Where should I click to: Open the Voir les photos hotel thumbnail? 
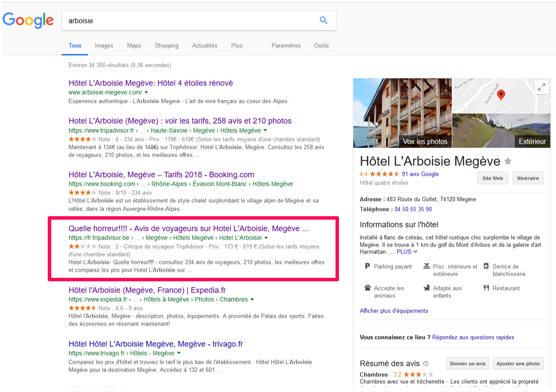point(402,113)
